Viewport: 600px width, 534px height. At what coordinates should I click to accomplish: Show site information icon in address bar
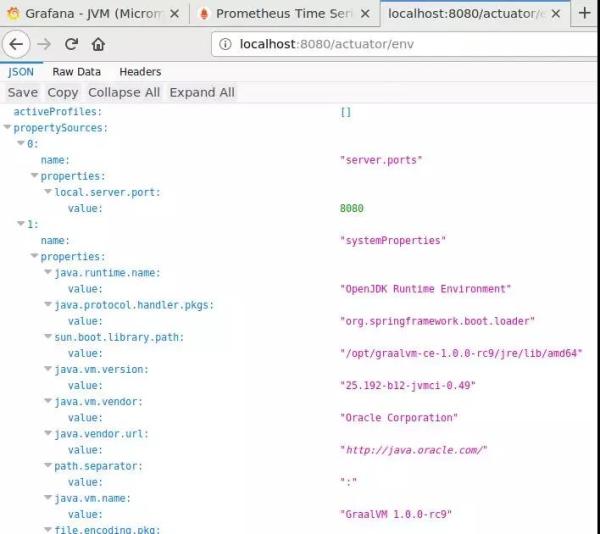pyautogui.click(x=225, y=44)
